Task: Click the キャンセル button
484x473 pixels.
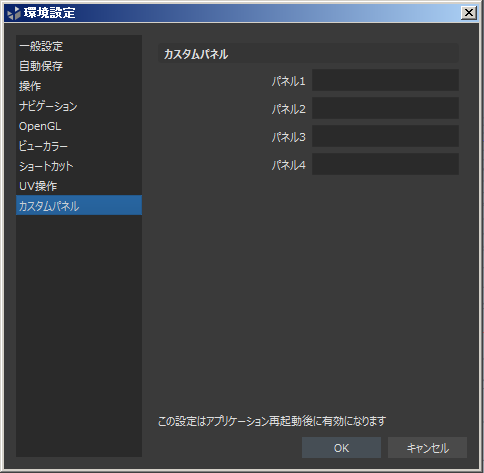Action: pyautogui.click(x=427, y=448)
